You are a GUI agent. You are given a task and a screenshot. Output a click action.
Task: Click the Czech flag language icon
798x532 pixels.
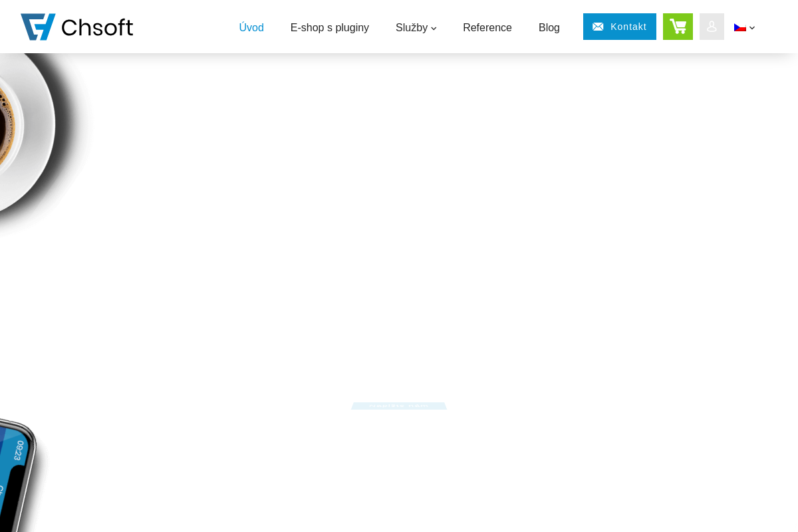739,27
